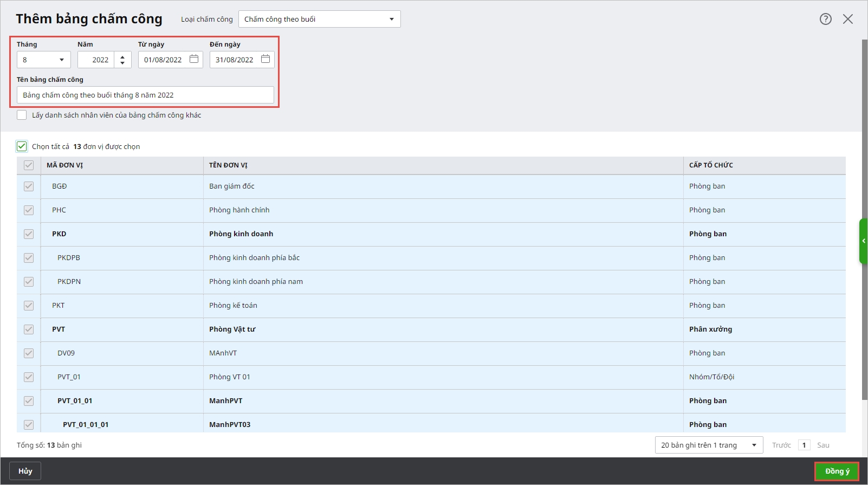Toggle the checkbox for row PVT_01_01
The height and width of the screenshot is (485, 868).
click(x=29, y=401)
